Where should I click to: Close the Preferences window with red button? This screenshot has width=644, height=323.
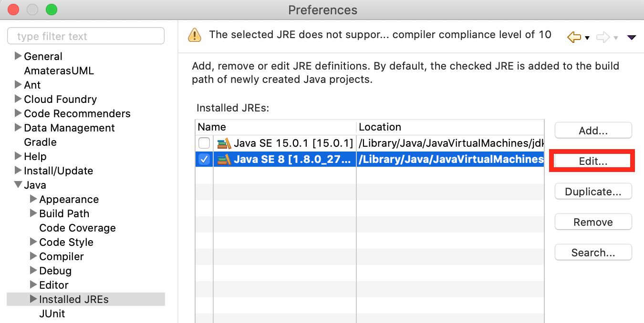pos(13,9)
